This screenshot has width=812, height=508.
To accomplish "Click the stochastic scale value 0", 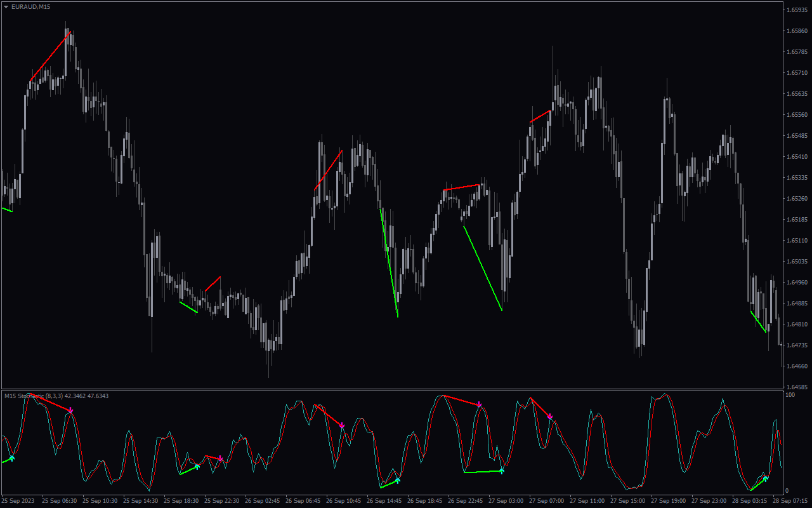I will [787, 491].
